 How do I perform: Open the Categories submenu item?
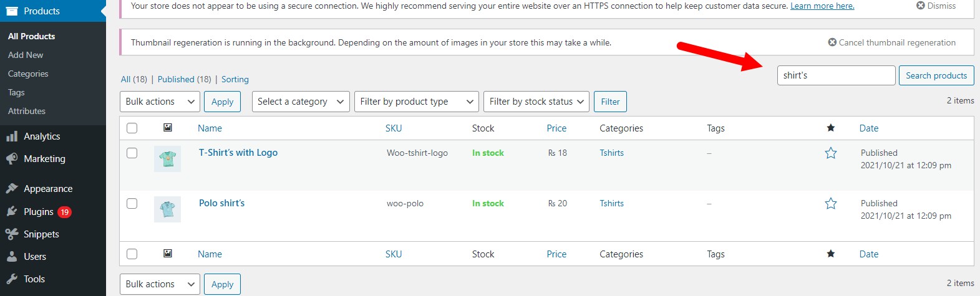click(28, 74)
